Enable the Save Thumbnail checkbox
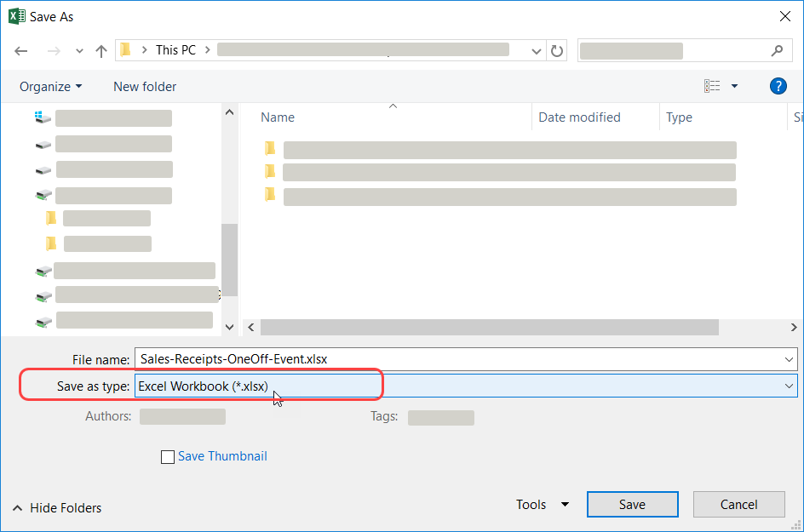804x532 pixels. point(168,457)
